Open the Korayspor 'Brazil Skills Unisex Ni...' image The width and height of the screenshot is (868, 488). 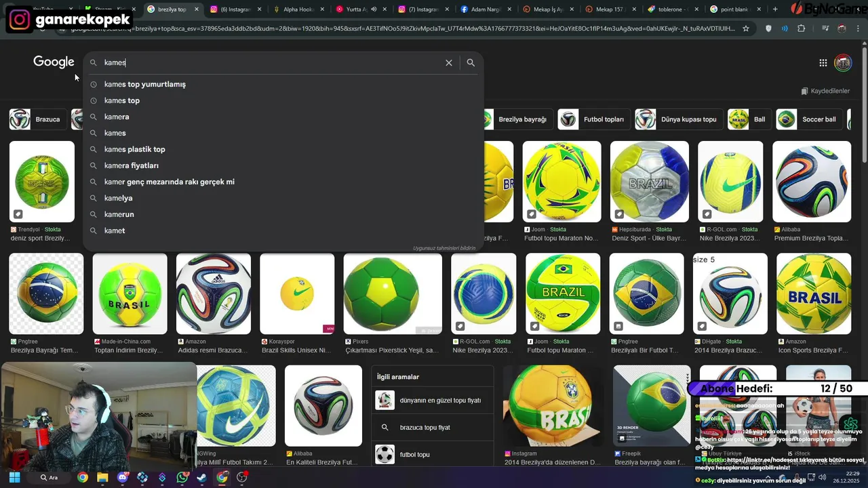tap(297, 293)
